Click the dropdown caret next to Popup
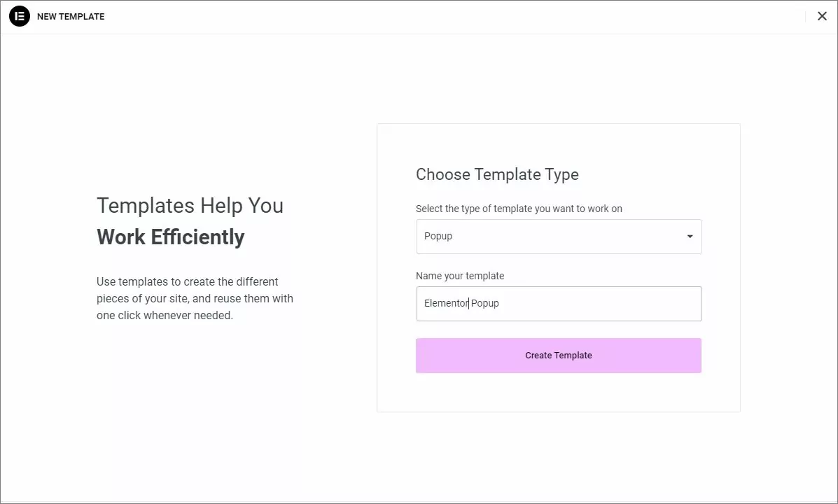Viewport: 838px width, 504px height. [689, 237]
